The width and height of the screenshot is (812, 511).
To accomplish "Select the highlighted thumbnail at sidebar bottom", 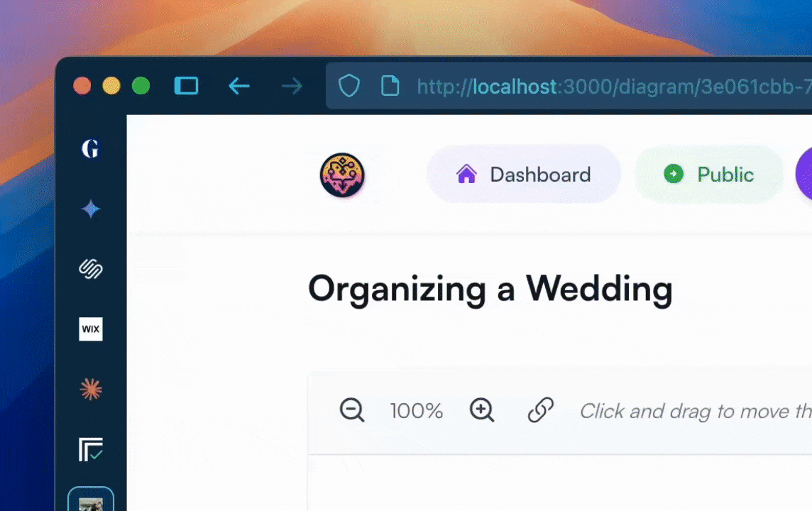I will tap(91, 499).
